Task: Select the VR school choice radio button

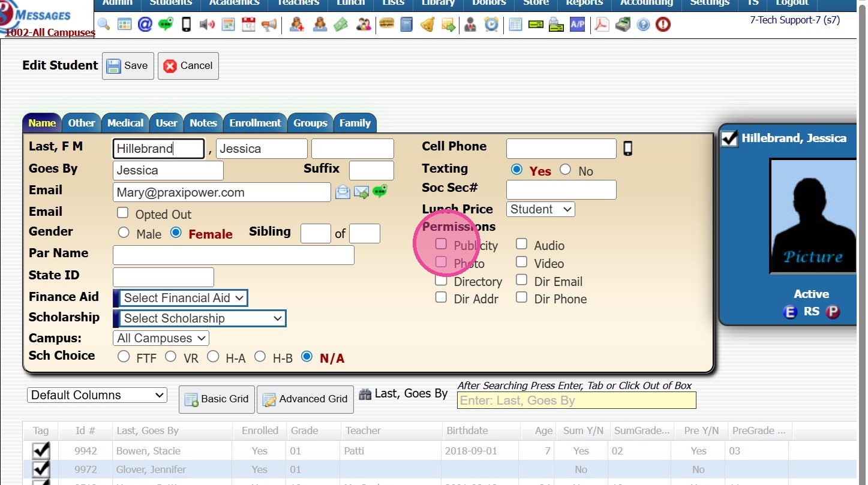Action: [171, 357]
